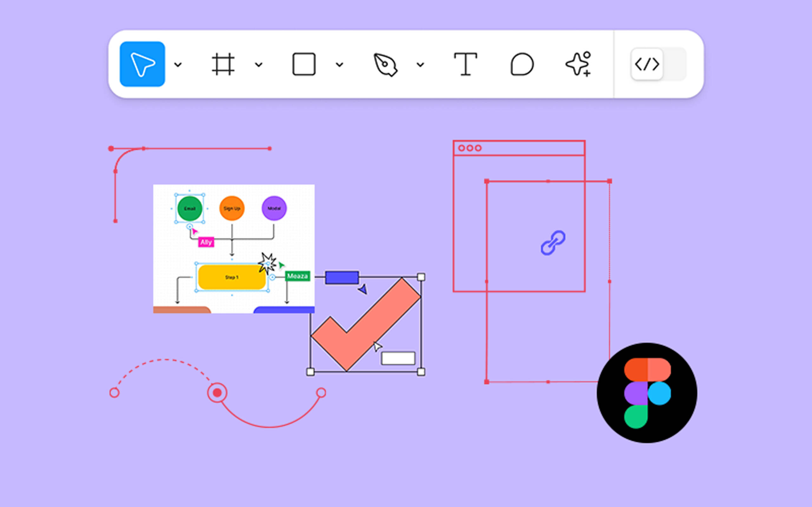Click the orange Sign Up node
Image resolution: width=812 pixels, height=507 pixels.
click(x=232, y=209)
